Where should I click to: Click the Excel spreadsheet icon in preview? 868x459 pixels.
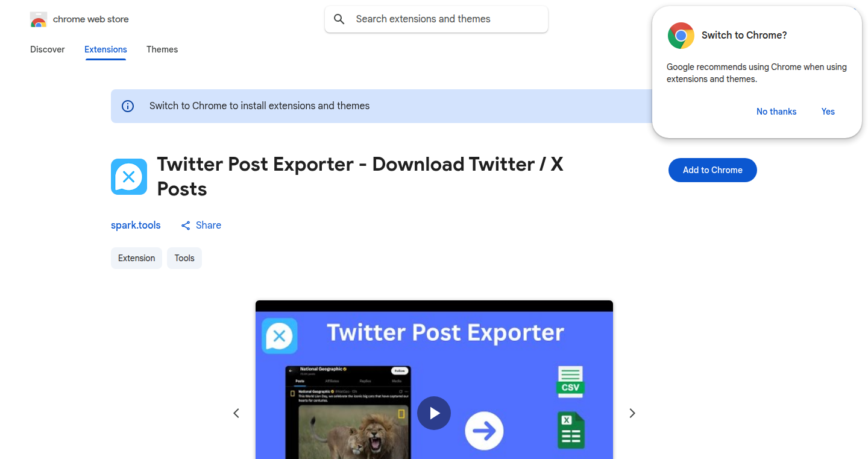coord(571,430)
